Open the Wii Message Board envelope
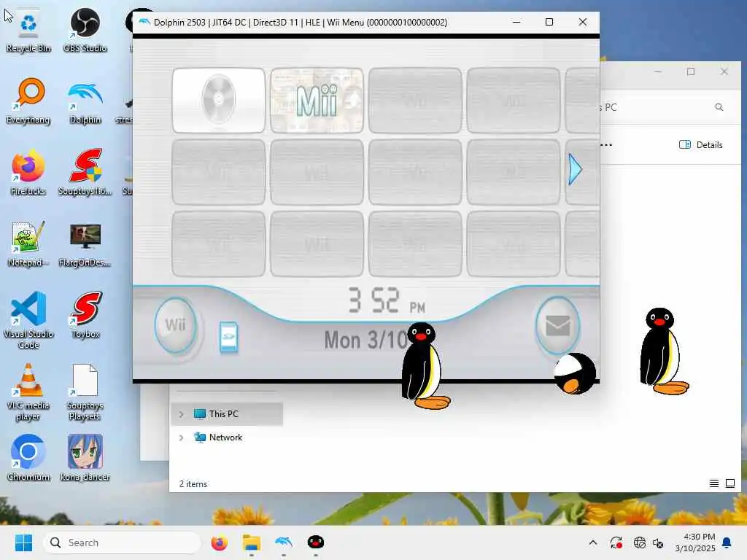This screenshot has width=747, height=560. pyautogui.click(x=557, y=325)
